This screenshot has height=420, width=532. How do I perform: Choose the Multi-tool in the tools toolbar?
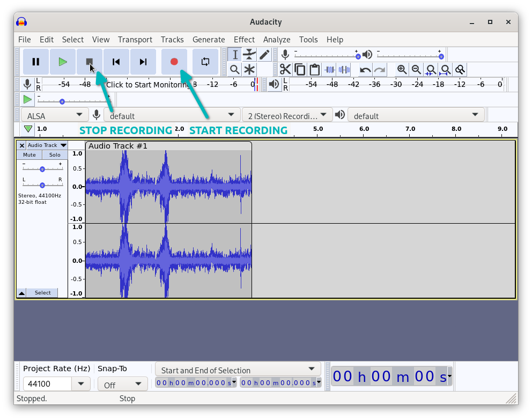(x=249, y=69)
